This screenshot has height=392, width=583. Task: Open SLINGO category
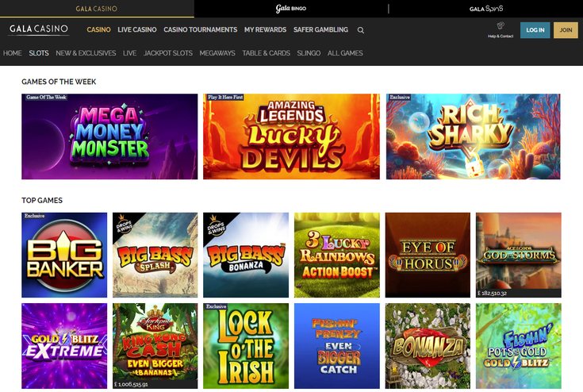click(309, 53)
